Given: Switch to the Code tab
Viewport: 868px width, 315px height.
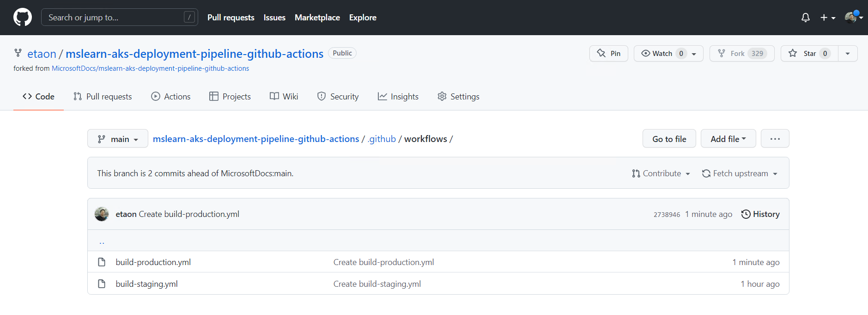Looking at the screenshot, I should pos(38,96).
